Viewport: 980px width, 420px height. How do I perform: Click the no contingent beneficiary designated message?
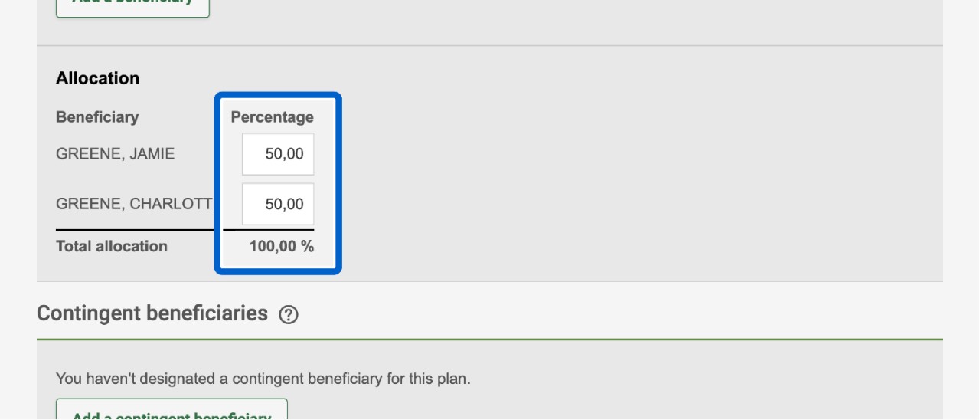263,379
